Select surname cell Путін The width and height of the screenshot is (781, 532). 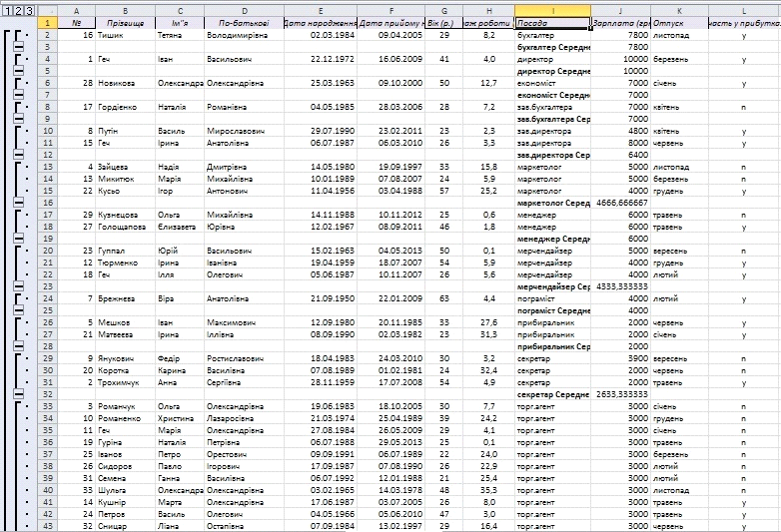point(125,131)
